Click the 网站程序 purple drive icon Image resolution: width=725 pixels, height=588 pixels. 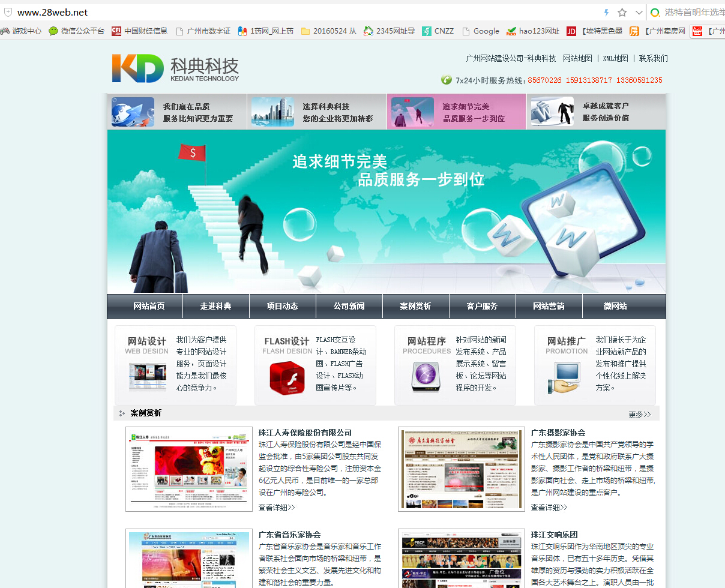(x=426, y=377)
